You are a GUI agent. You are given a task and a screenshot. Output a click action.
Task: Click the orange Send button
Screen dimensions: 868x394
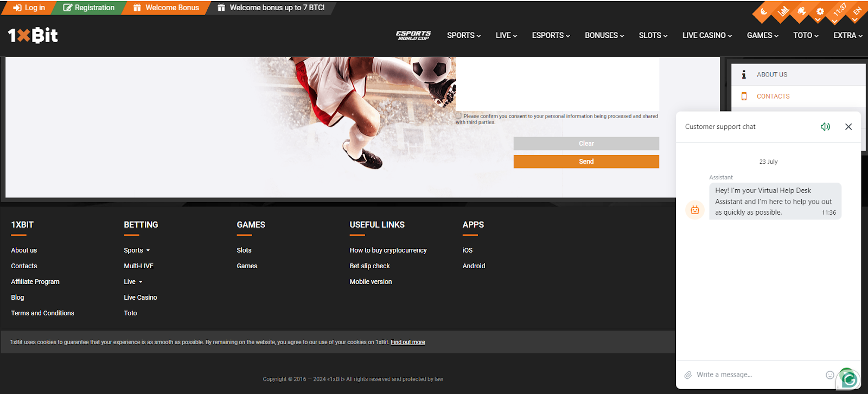pos(586,162)
